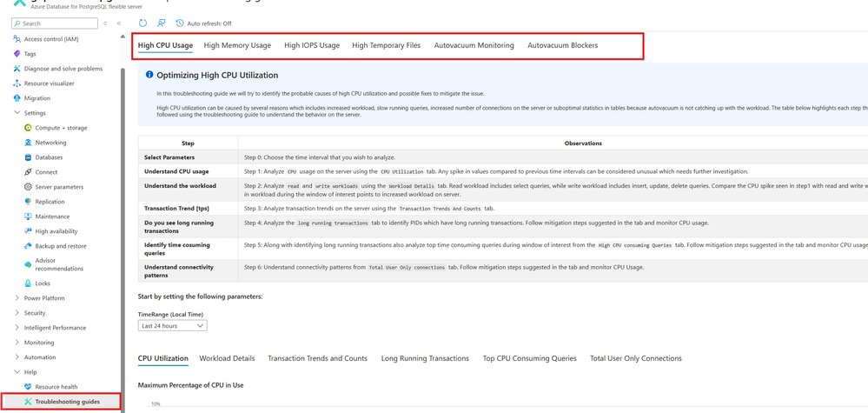868x413 pixels.
Task: Open the Autovacuum Monitoring tab
Action: pos(474,45)
